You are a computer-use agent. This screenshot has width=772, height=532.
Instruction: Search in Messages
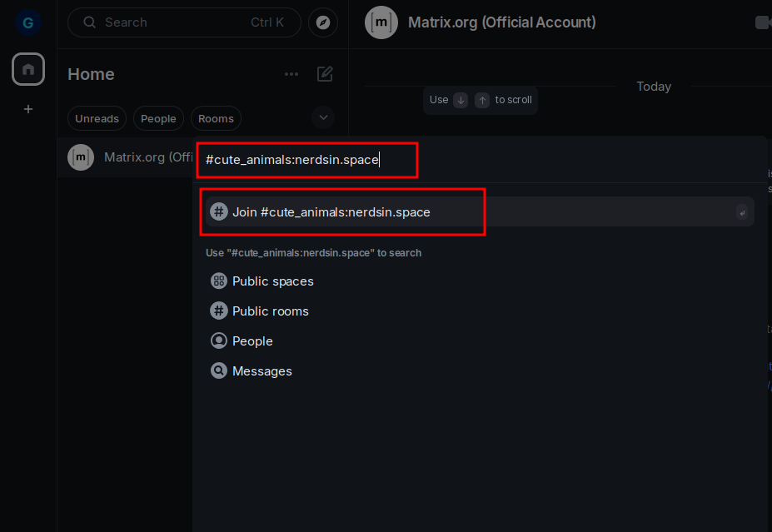click(261, 371)
